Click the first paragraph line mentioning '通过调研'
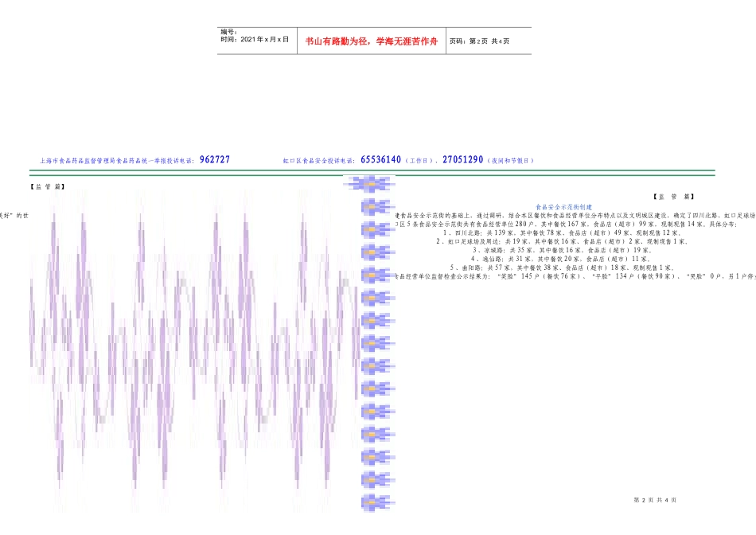This screenshot has width=756, height=535. click(x=575, y=216)
